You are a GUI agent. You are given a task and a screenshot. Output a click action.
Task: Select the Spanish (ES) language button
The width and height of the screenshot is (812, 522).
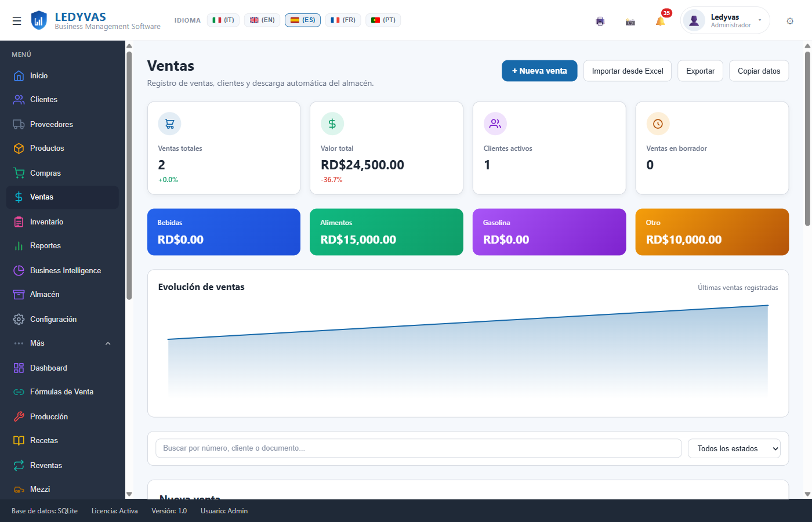pyautogui.click(x=303, y=20)
